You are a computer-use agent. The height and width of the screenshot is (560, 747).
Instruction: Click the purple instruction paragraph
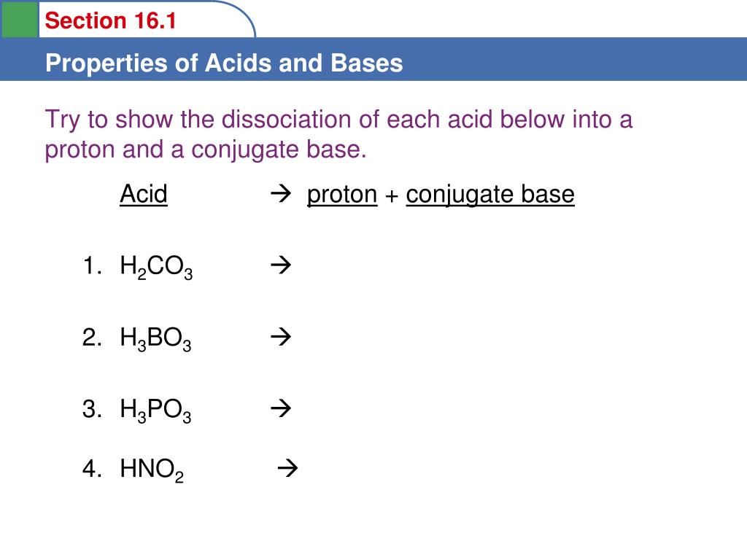tap(338, 135)
